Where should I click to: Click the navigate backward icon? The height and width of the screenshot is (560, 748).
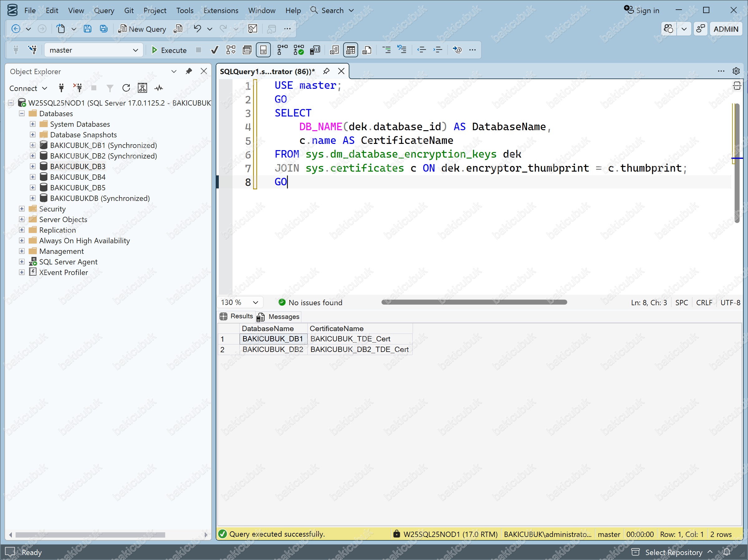(16, 29)
